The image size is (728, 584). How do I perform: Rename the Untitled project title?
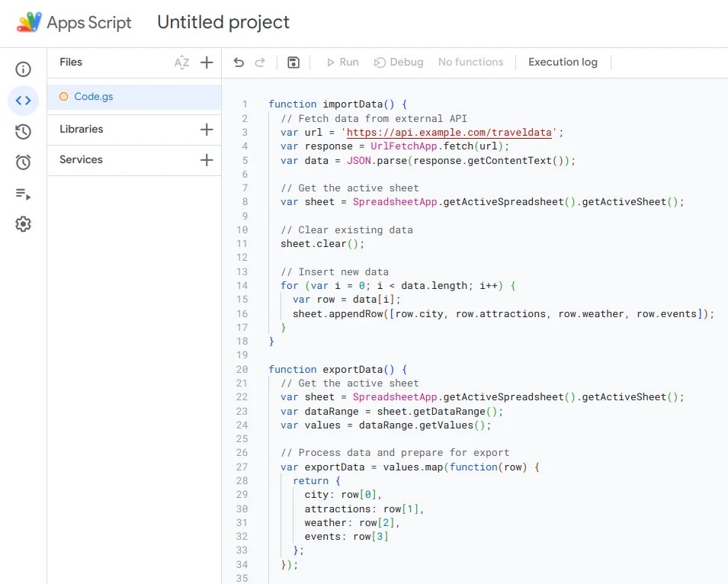point(223,22)
